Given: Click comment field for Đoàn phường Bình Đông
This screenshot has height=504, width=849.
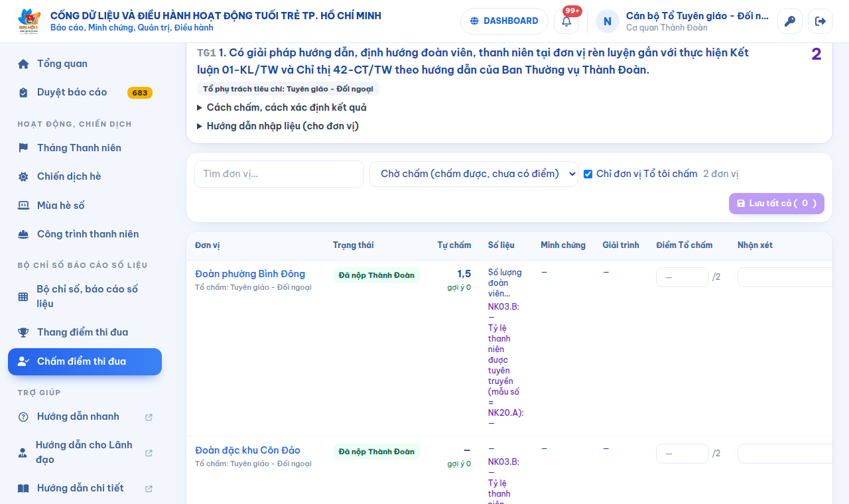Looking at the screenshot, I should [x=785, y=277].
